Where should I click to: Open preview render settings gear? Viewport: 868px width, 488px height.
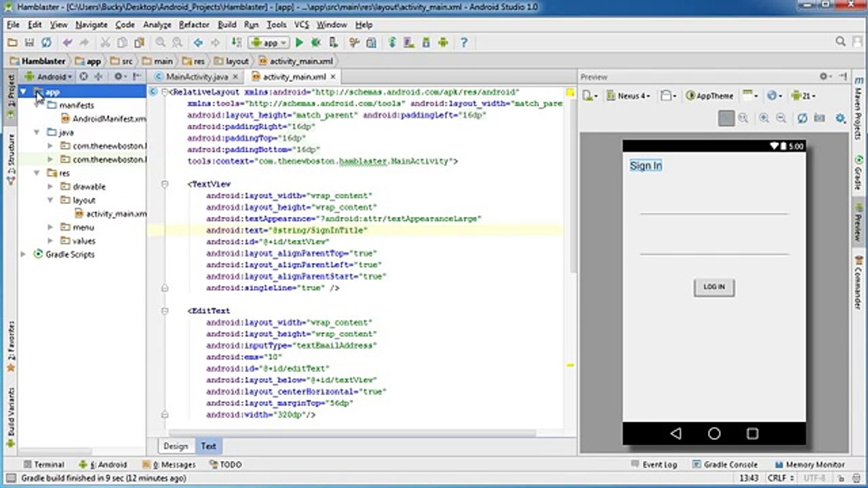pos(841,118)
